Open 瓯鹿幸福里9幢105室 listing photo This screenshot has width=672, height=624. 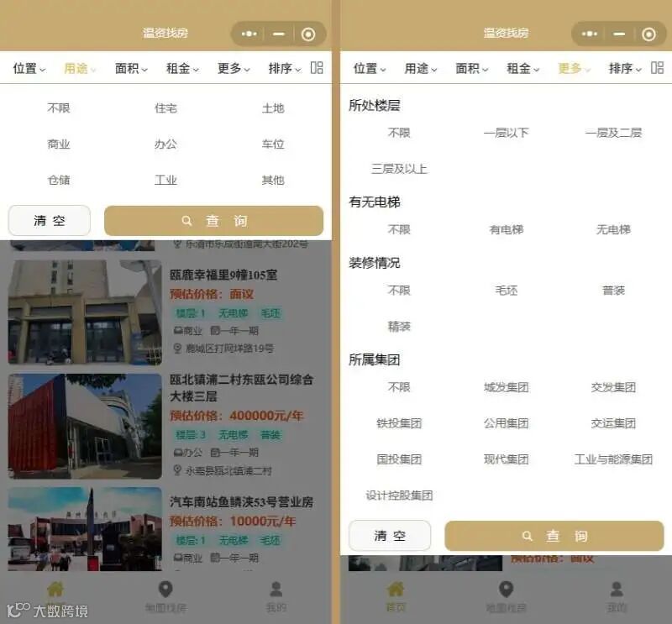(x=85, y=312)
